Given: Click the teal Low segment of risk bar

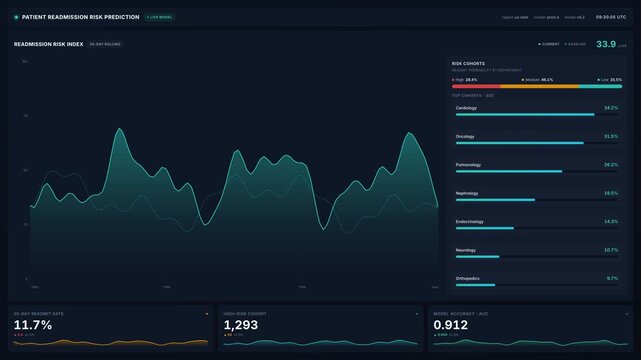Looking at the screenshot, I should [x=601, y=86].
